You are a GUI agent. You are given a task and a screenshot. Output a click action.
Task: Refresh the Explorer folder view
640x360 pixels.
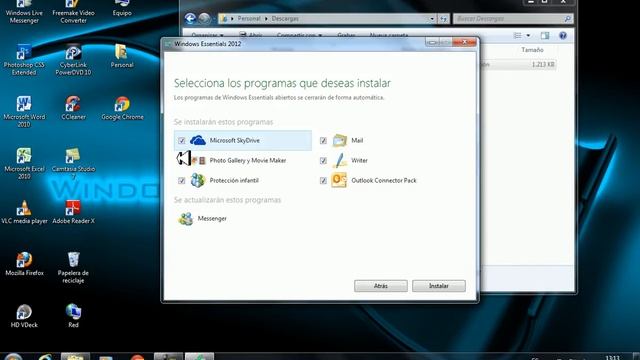point(443,19)
